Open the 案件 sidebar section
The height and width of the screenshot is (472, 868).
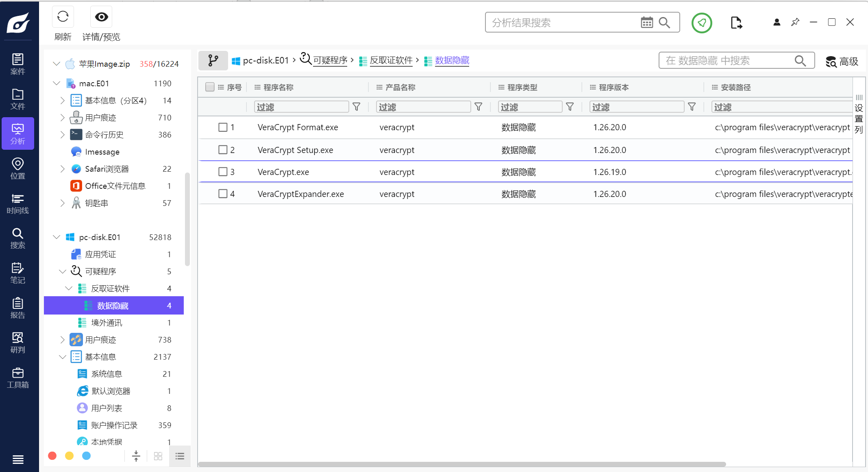tap(18, 64)
